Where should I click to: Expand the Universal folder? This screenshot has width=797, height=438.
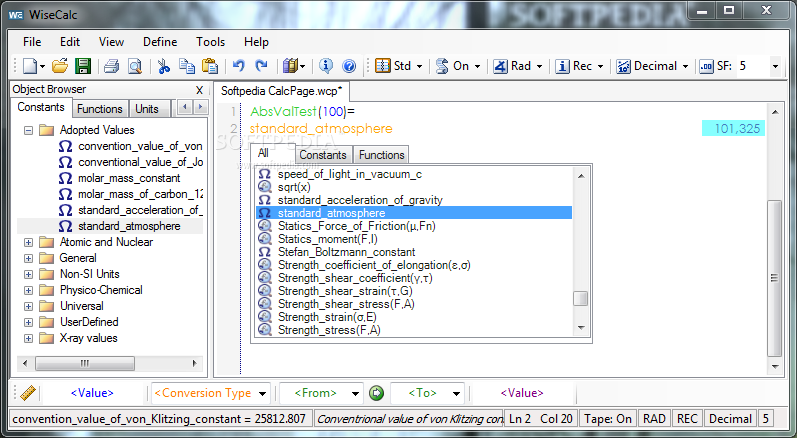(28, 307)
